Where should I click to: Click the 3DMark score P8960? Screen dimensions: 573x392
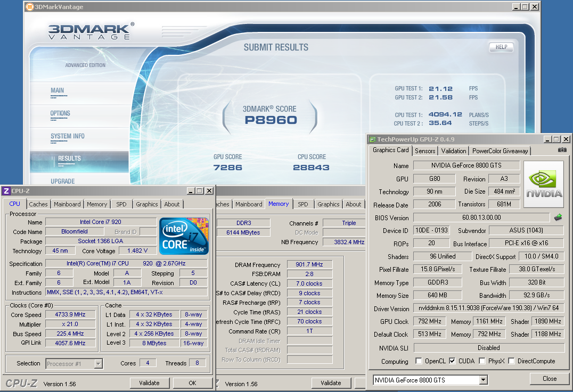[x=271, y=120]
